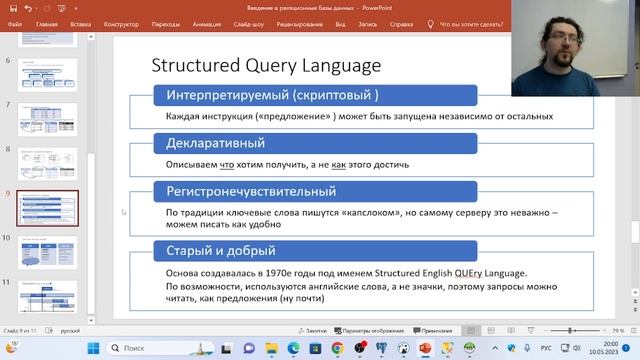Viewport: 640px width, 360px height.
Task: Click slide panel scrollbar up arrow
Action: point(91,37)
